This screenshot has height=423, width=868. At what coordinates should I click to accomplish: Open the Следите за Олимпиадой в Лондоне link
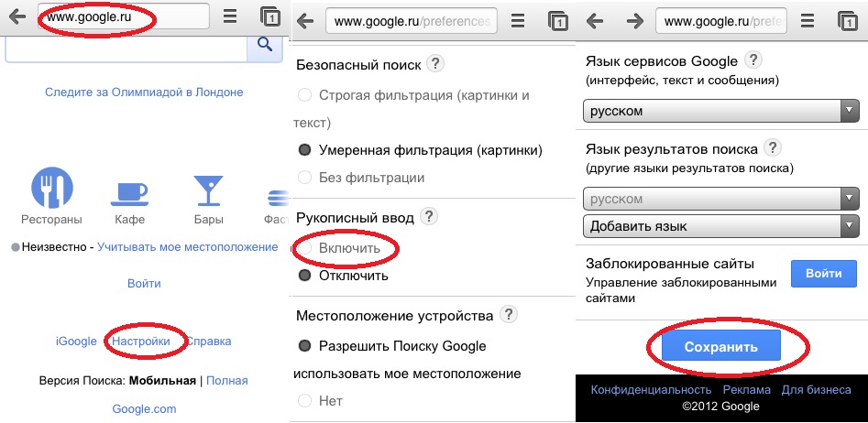pos(144,92)
